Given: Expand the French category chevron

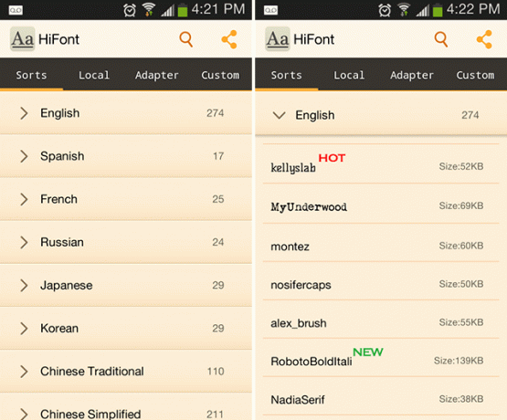Looking at the screenshot, I should [24, 199].
